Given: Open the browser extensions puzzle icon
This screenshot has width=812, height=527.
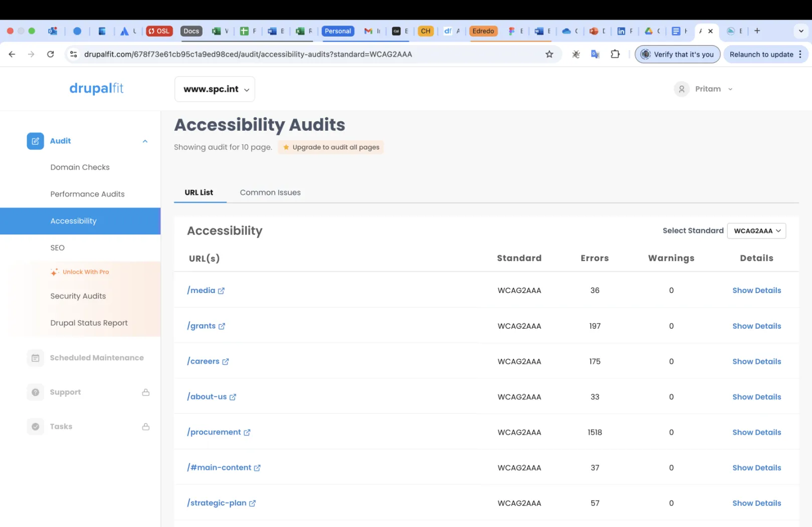Looking at the screenshot, I should pyautogui.click(x=615, y=54).
